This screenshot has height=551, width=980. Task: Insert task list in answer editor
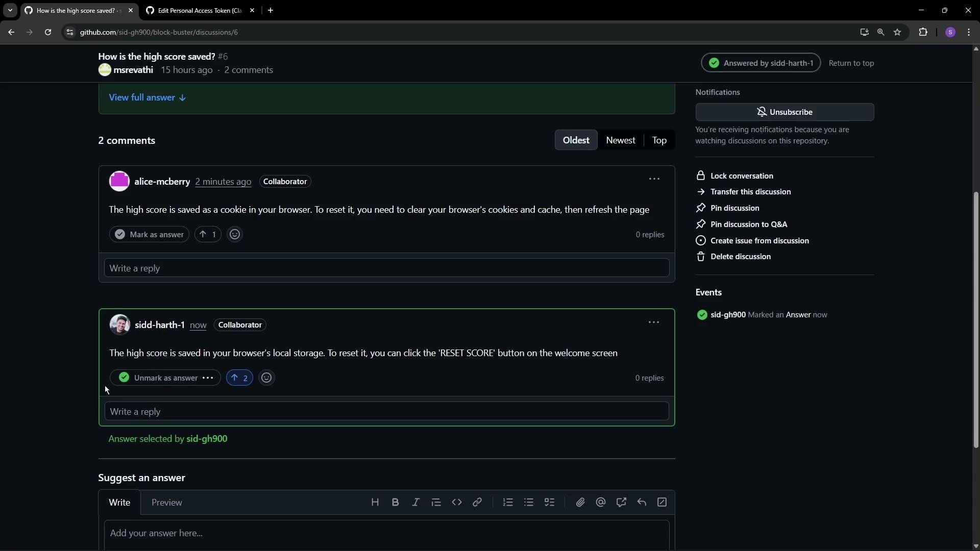(549, 503)
